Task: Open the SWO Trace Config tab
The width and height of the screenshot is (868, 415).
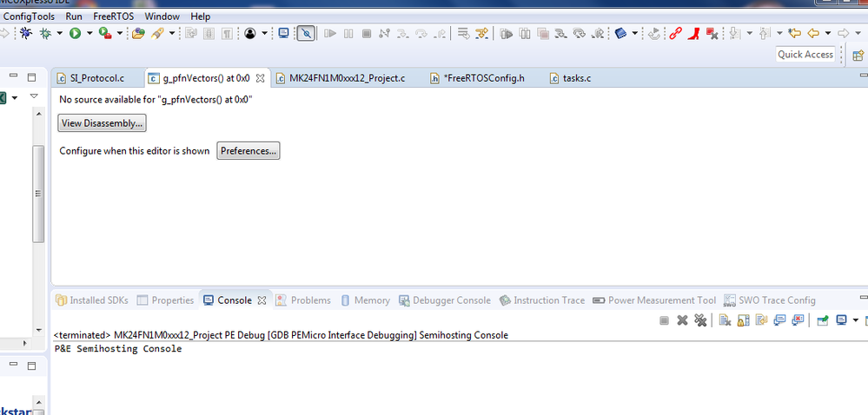Action: point(770,300)
